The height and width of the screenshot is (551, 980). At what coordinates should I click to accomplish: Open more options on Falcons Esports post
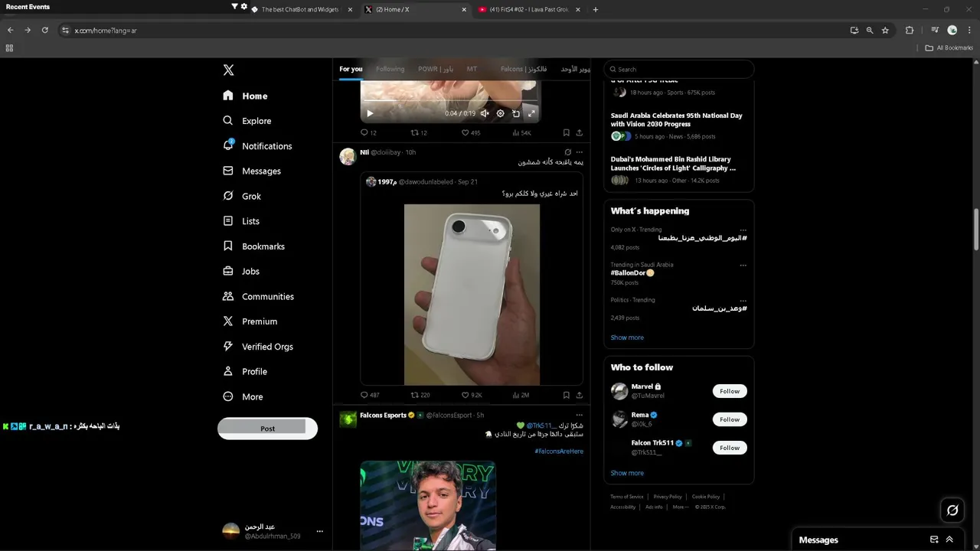tap(579, 415)
